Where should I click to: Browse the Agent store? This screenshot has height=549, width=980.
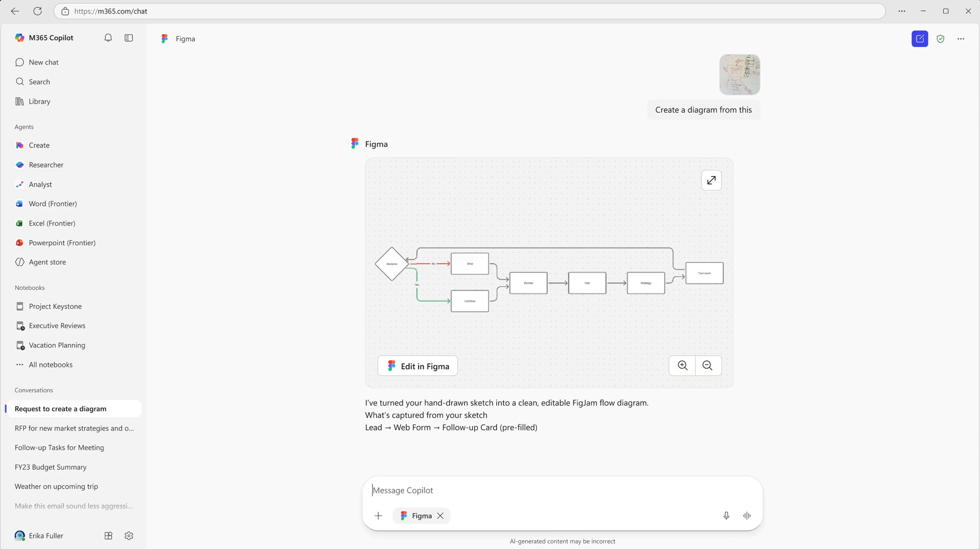[47, 262]
